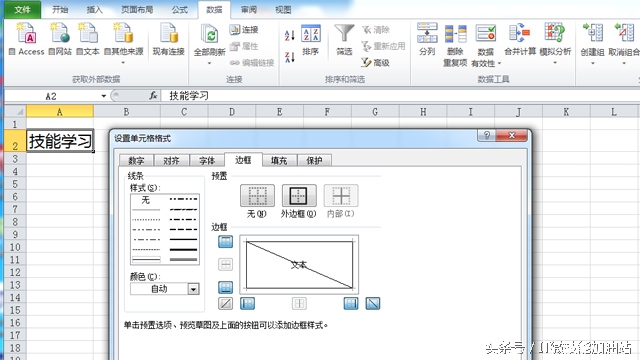
Task: Open Data Validation (数据有效性)
Action: tap(486, 45)
